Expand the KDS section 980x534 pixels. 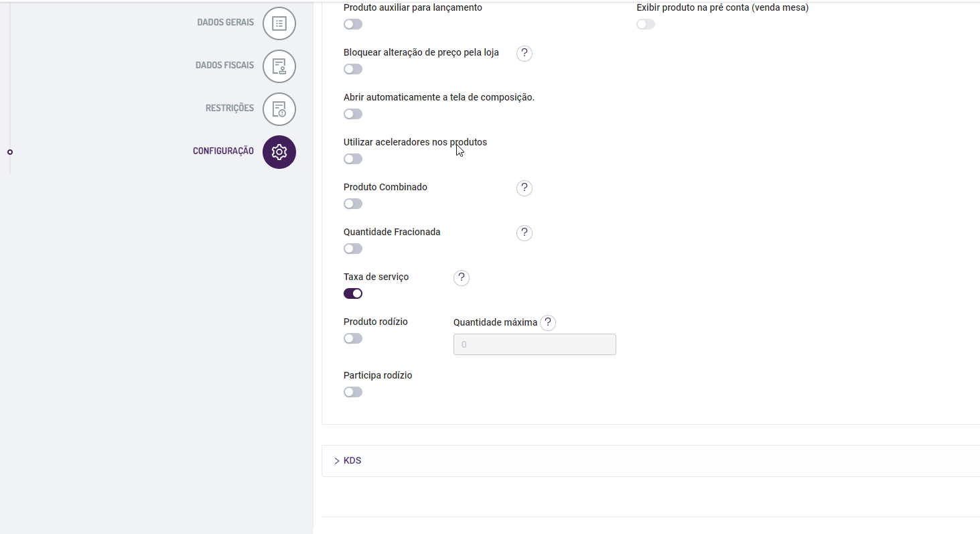(348, 461)
